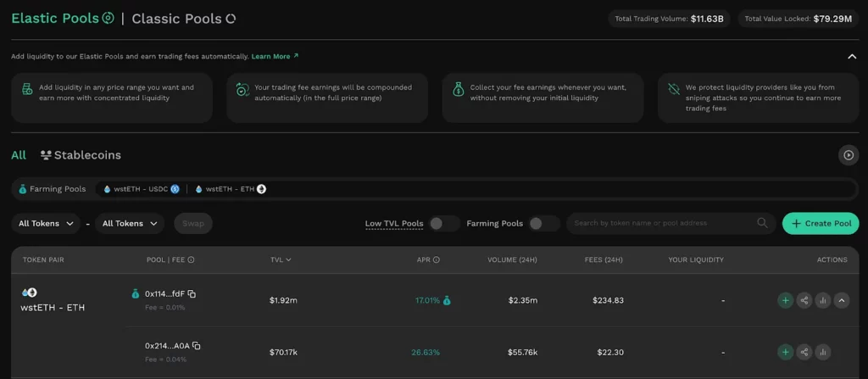Click the farming icon left of 0x114...fdF
868x379 pixels.
click(x=135, y=293)
